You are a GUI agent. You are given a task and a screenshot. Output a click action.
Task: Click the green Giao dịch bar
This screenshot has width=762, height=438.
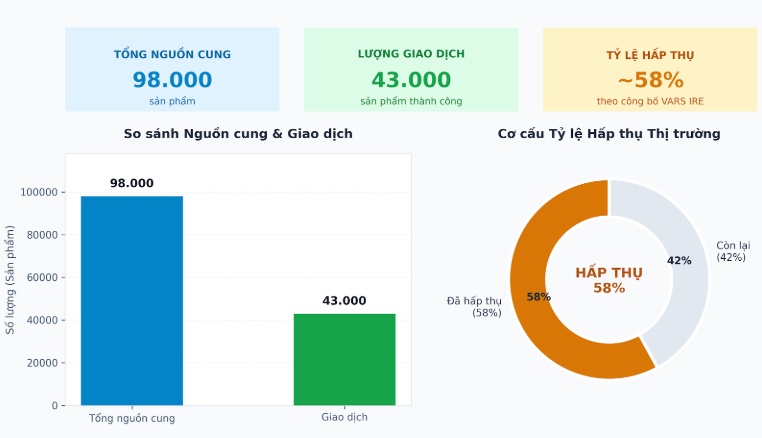[345, 359]
